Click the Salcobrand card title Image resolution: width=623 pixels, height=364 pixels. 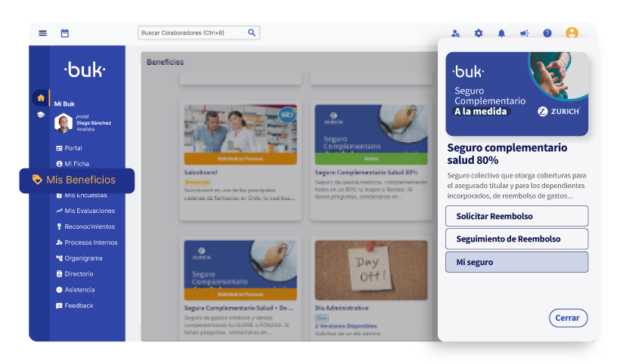(x=200, y=172)
